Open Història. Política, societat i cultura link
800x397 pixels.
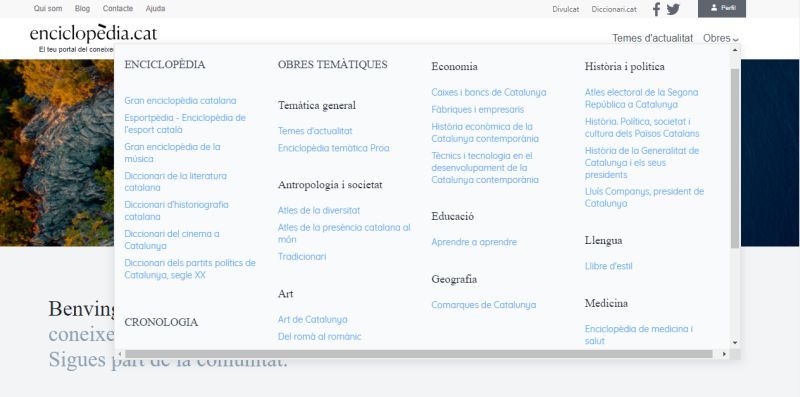642,128
